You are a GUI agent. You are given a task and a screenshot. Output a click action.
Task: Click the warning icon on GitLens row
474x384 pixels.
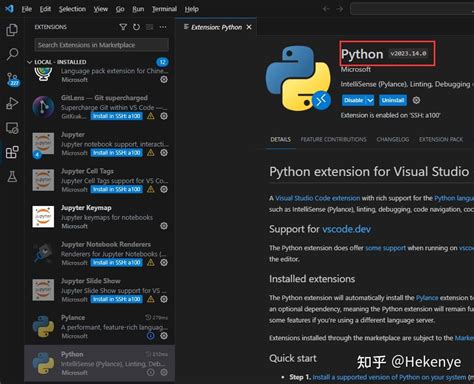[x=151, y=116]
